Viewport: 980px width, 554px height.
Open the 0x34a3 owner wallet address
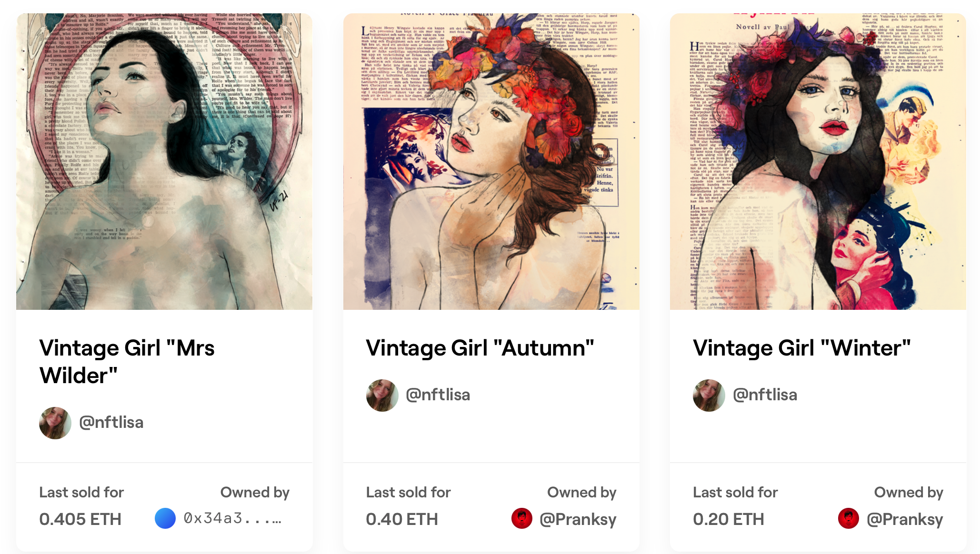click(x=232, y=518)
